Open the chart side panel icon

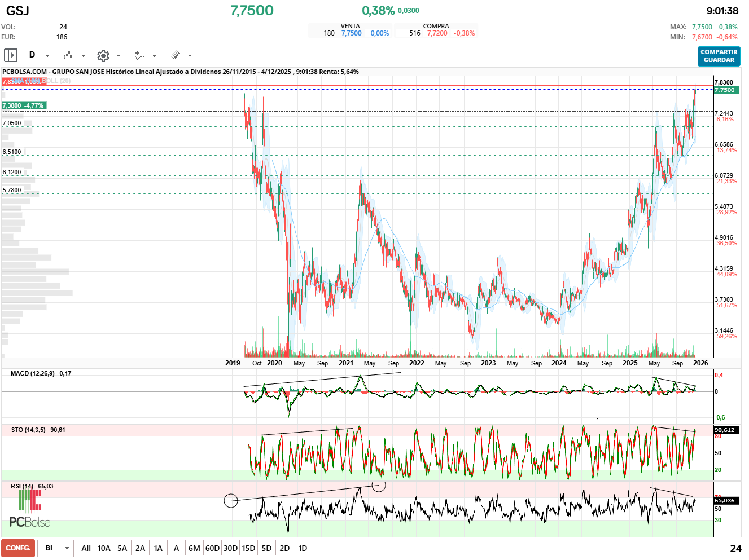(10, 55)
